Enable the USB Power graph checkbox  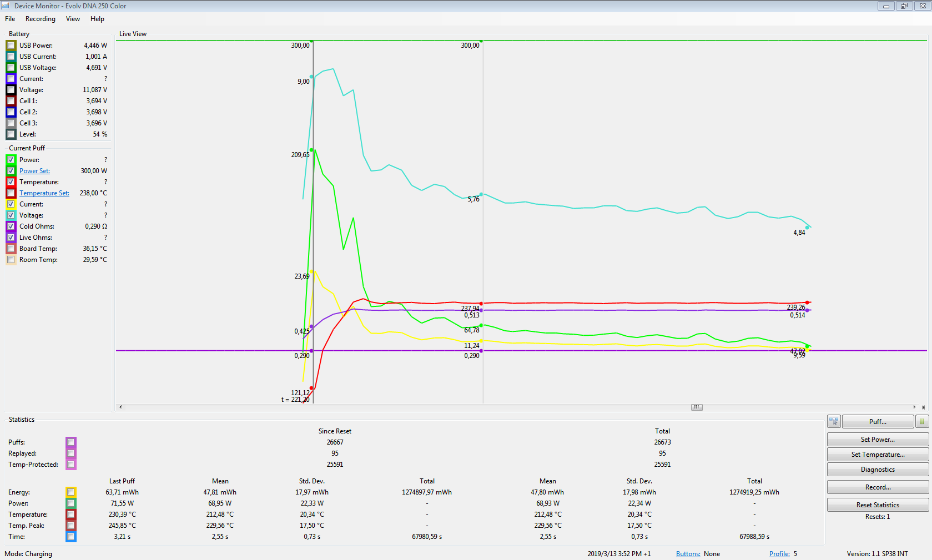point(11,46)
